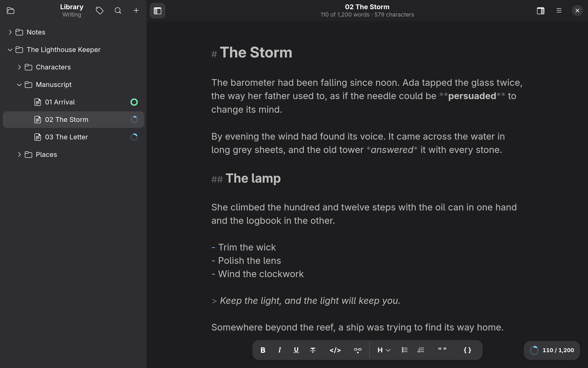Image resolution: width=588 pixels, height=368 pixels.
Task: Open search in the library
Action: click(118, 11)
